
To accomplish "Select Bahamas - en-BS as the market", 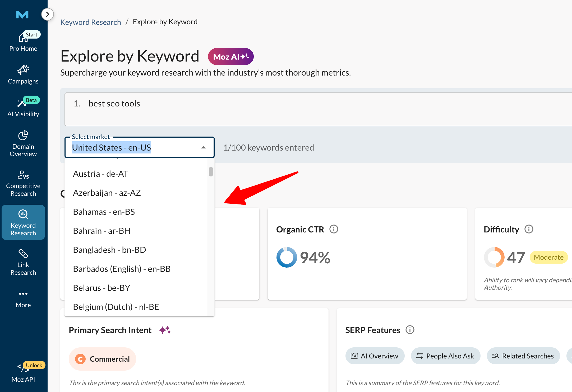I will 104,211.
